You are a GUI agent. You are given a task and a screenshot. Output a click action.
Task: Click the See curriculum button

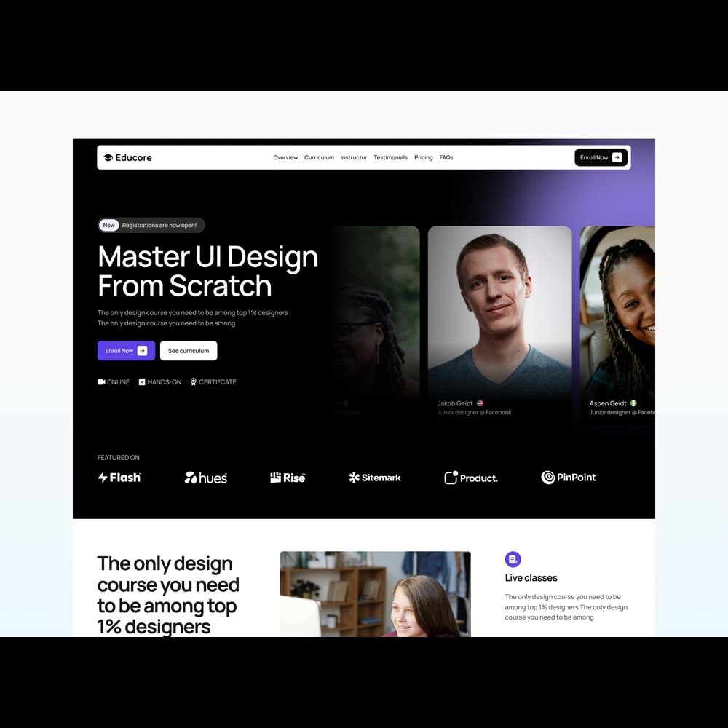189,351
